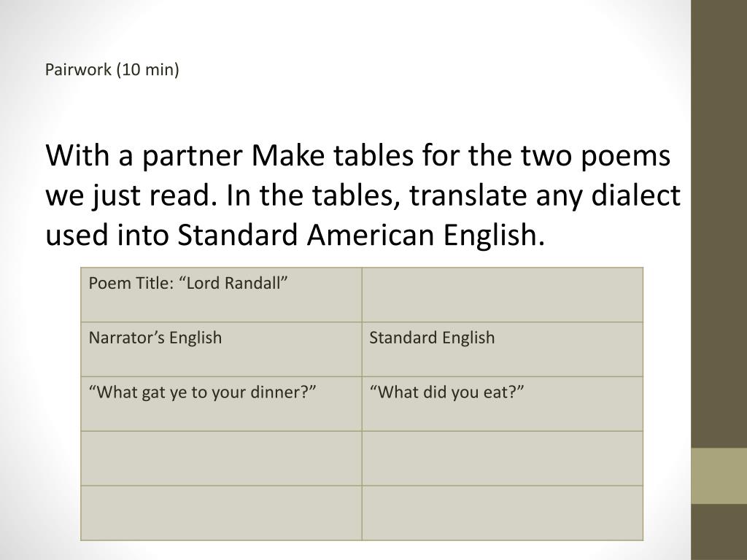
Task: Click the 'we just read' instruction line
Action: (x=363, y=195)
